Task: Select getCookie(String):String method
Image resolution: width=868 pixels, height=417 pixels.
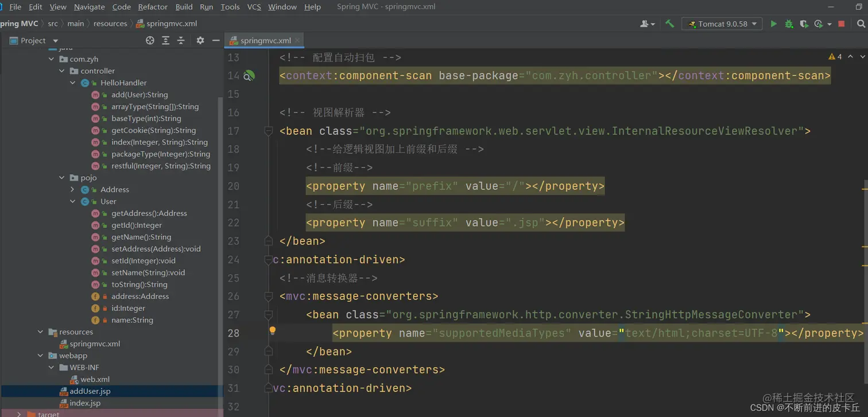Action: pos(153,130)
